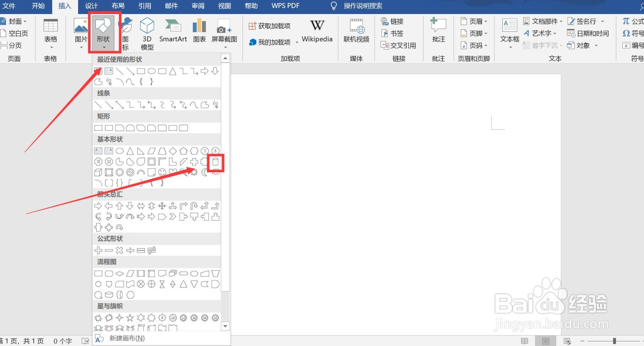Insert a 链接 hyperlink
Screen dimensions: 644x346
(x=392, y=21)
